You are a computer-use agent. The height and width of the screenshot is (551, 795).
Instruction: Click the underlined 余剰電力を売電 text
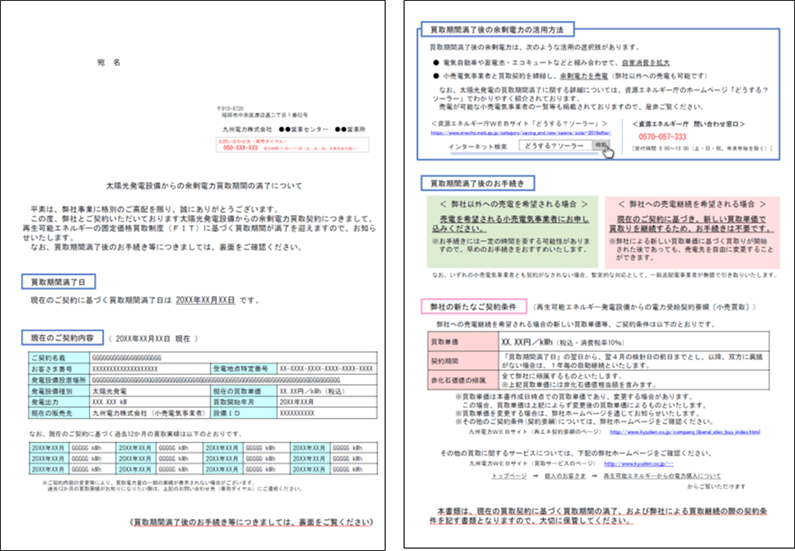coord(584,76)
